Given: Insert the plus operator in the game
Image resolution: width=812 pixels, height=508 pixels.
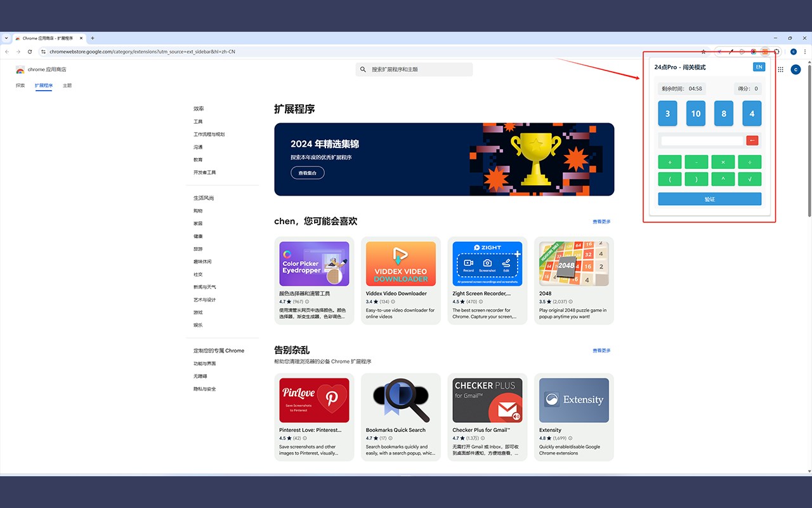Looking at the screenshot, I should [670, 162].
